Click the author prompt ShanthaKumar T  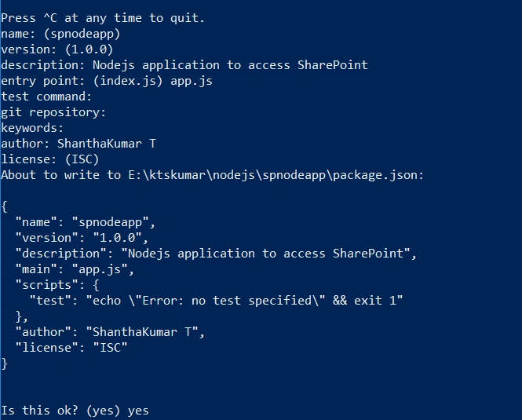tap(78, 144)
